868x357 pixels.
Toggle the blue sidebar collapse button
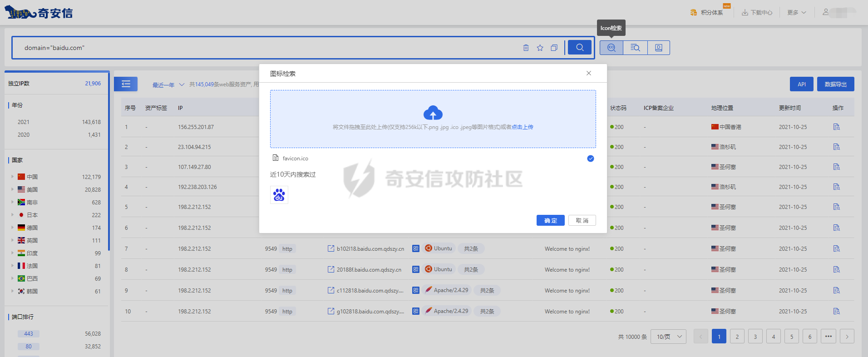tap(126, 84)
